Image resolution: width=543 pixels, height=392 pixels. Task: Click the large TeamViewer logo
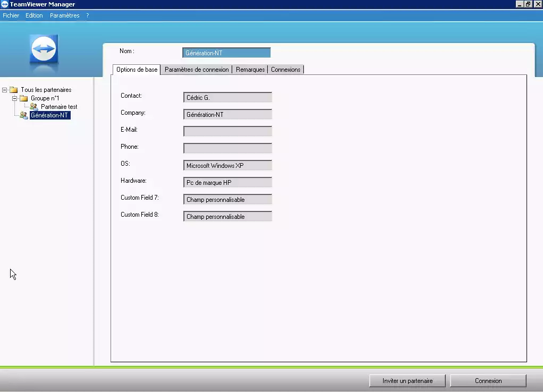[44, 50]
